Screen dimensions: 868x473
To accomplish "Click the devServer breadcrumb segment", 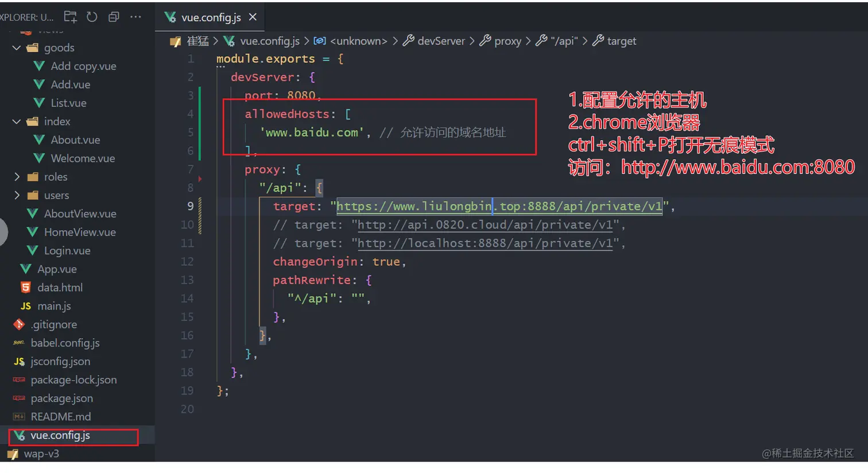I will [441, 41].
